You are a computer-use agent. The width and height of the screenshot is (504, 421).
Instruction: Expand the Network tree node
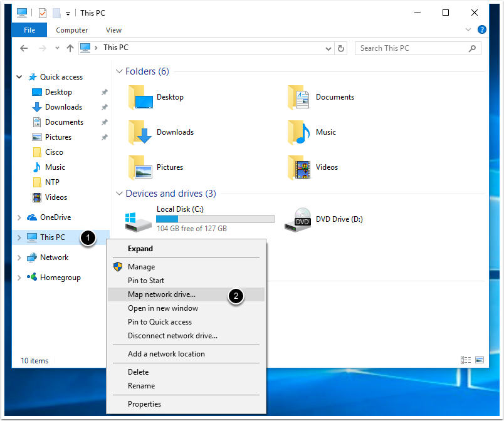pos(19,257)
